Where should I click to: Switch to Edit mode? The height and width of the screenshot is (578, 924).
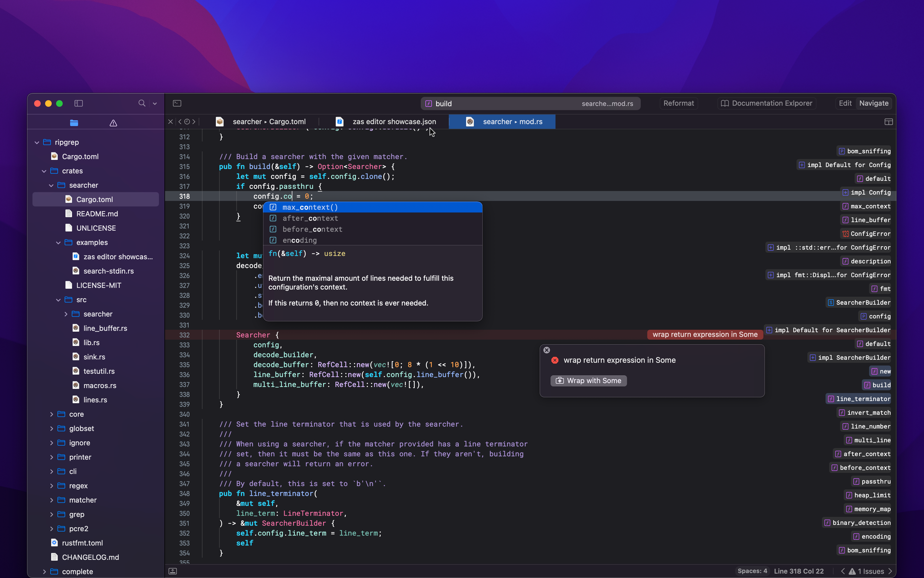[x=845, y=103]
